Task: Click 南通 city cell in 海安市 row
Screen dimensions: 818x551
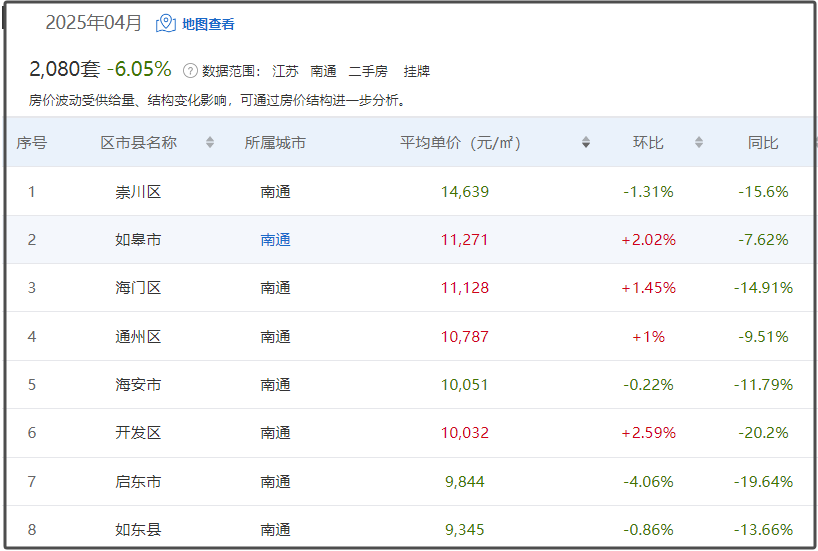Action: (x=275, y=385)
